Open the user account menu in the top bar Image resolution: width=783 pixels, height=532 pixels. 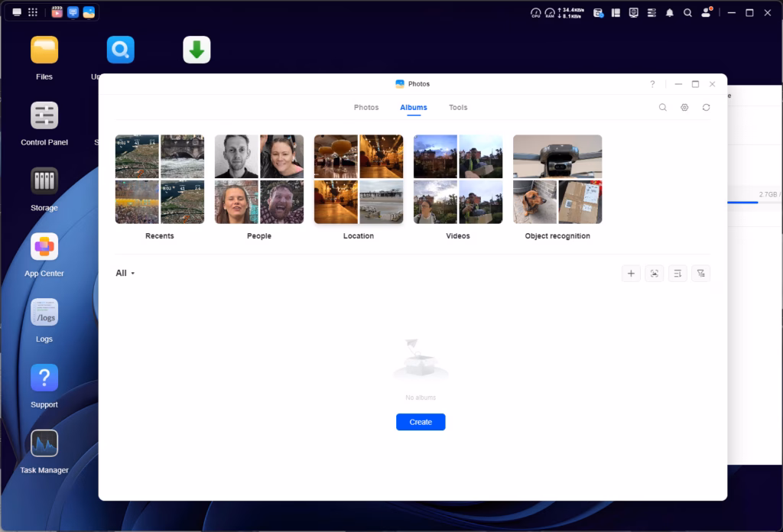707,13
